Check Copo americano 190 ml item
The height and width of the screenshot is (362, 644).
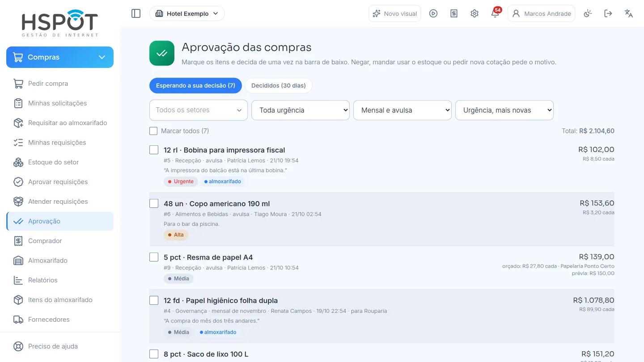click(154, 203)
